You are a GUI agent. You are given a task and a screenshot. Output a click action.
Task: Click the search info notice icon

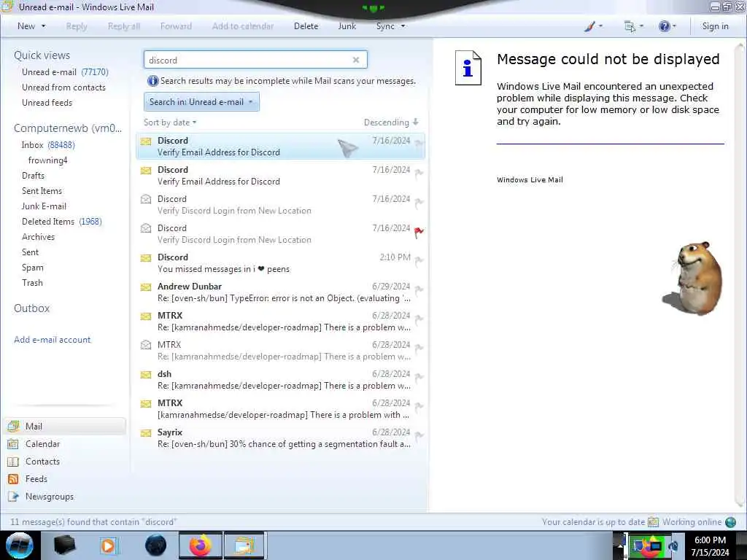click(x=152, y=81)
